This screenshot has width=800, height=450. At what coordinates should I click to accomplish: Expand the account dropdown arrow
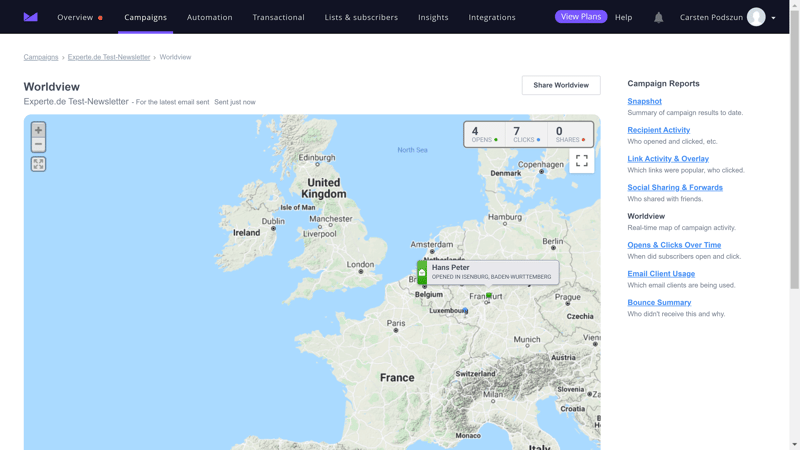pos(773,18)
